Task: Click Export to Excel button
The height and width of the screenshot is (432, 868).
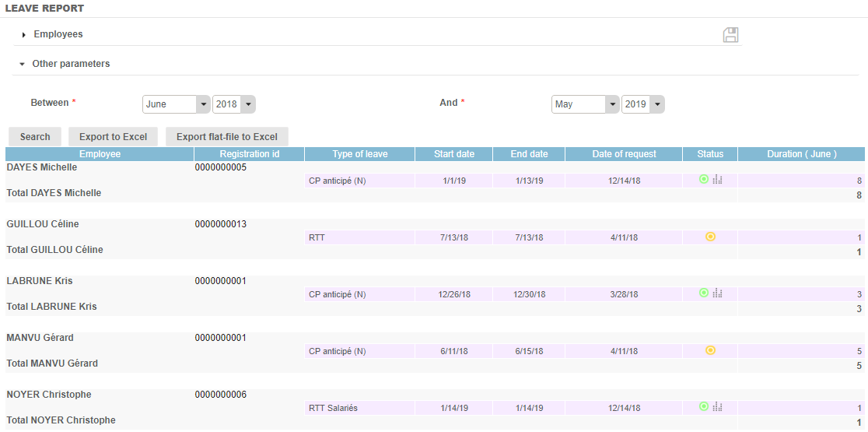Action: 113,137
